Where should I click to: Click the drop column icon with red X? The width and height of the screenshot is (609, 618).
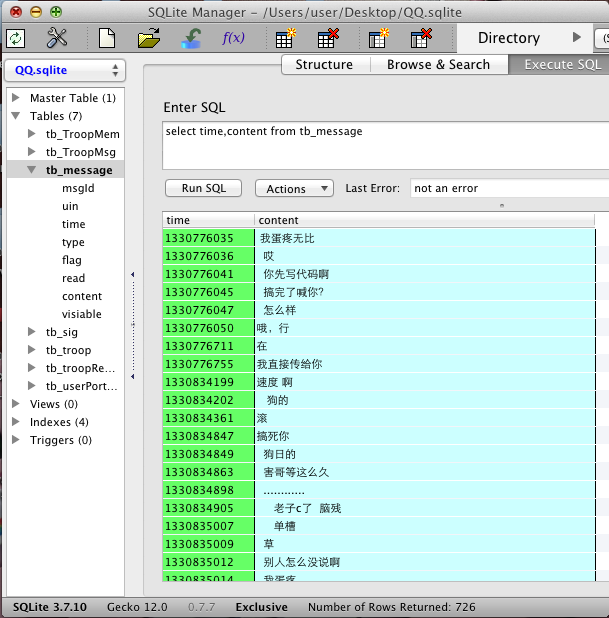421,38
